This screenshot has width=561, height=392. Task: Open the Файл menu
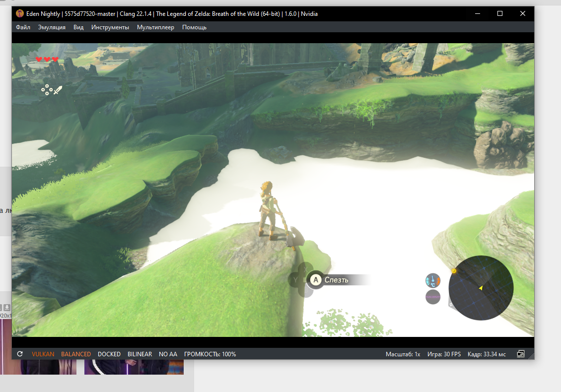(x=23, y=27)
